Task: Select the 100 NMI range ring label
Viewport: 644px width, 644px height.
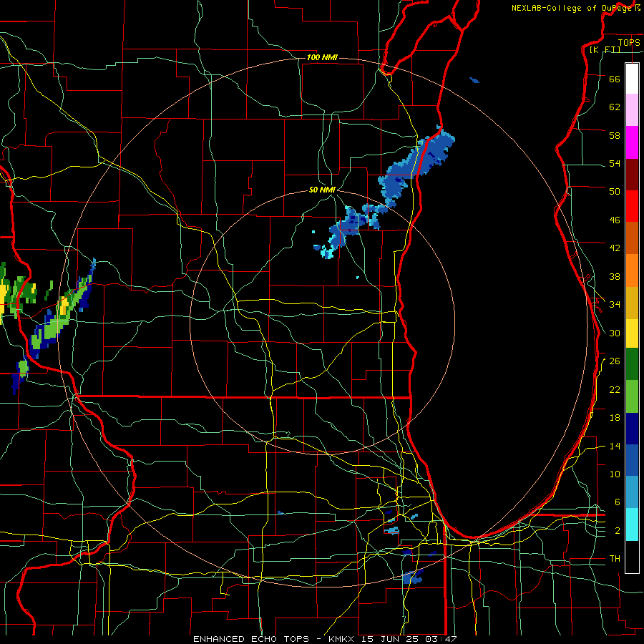Action: coord(322,57)
